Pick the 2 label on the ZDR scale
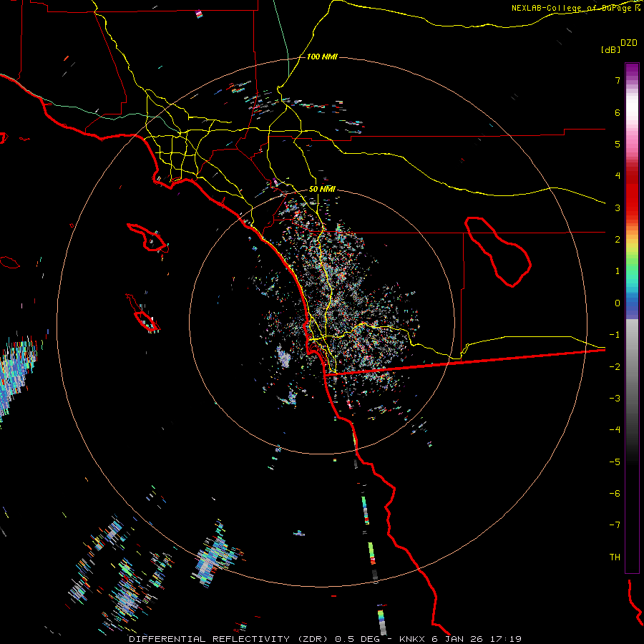Screen dimensions: 644x644 618,240
